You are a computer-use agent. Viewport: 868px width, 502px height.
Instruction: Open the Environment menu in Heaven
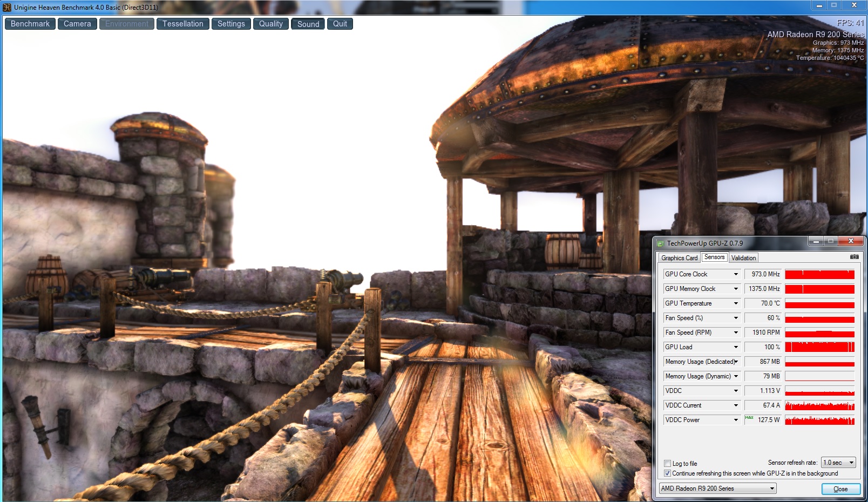point(127,24)
